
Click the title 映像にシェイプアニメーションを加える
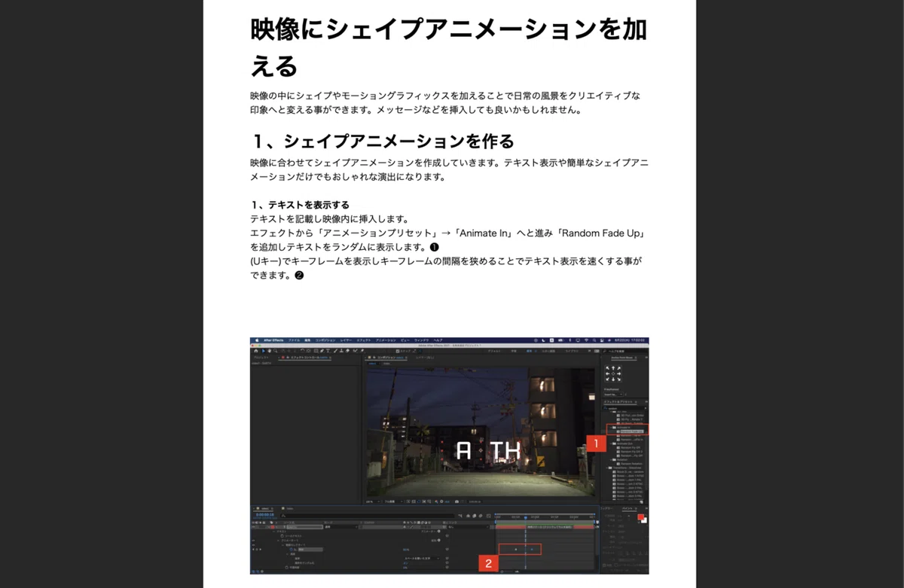coord(448,48)
